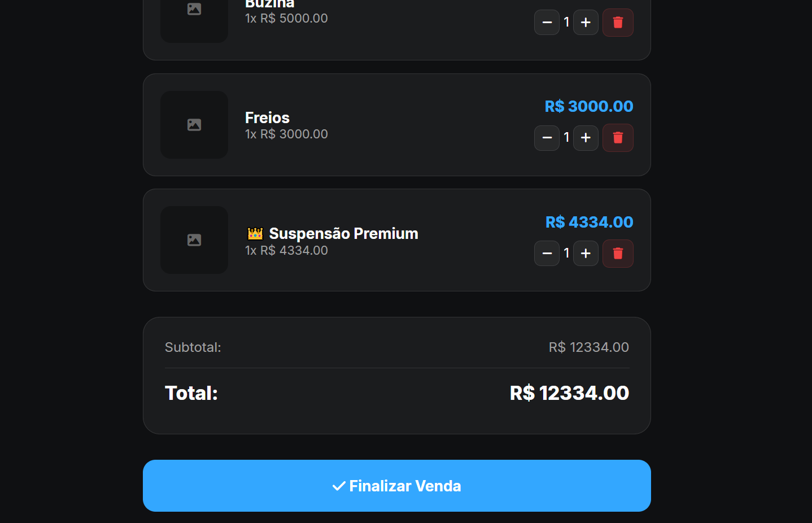812x523 pixels.
Task: Click the Finalizar Venda button
Action: pyautogui.click(x=396, y=486)
